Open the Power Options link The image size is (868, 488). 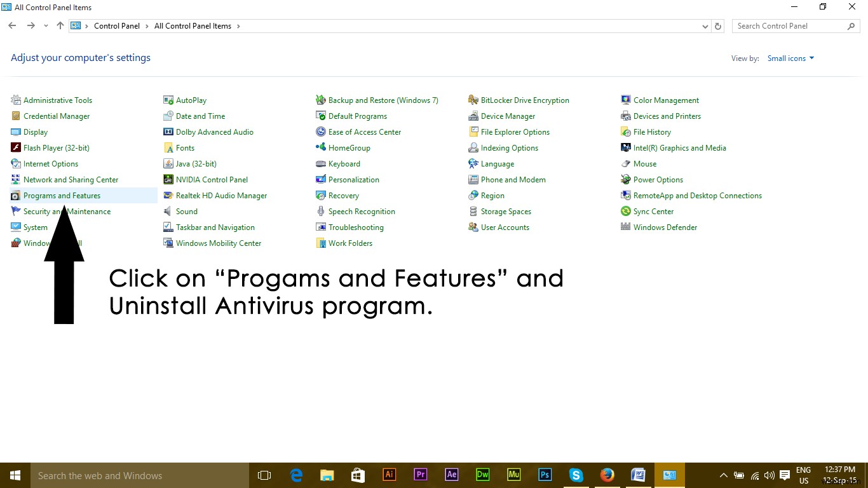click(658, 180)
